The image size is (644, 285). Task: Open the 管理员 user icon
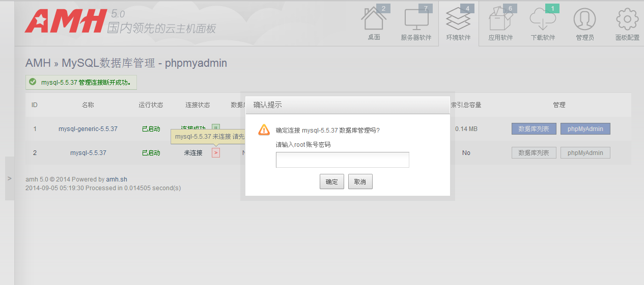(584, 23)
